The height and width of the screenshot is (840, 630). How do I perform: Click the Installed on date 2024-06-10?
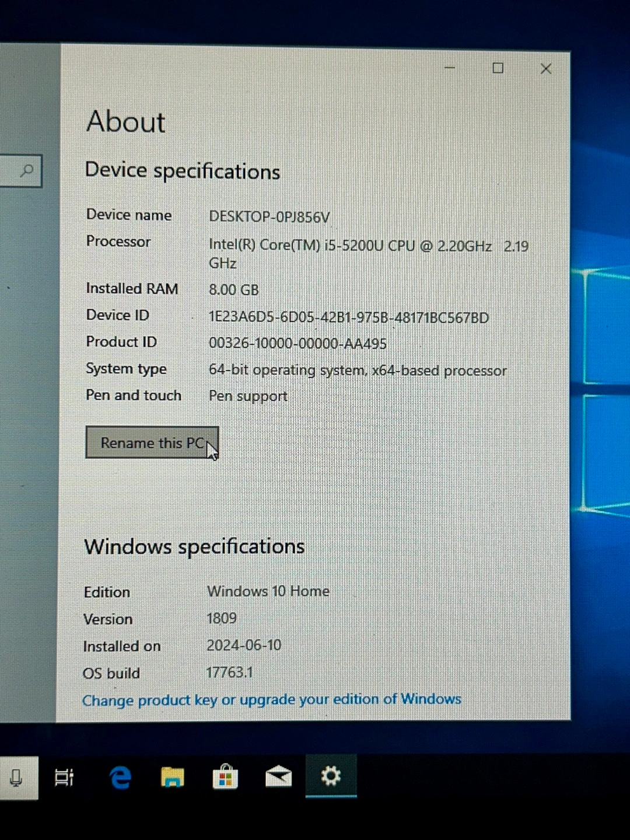coord(244,645)
